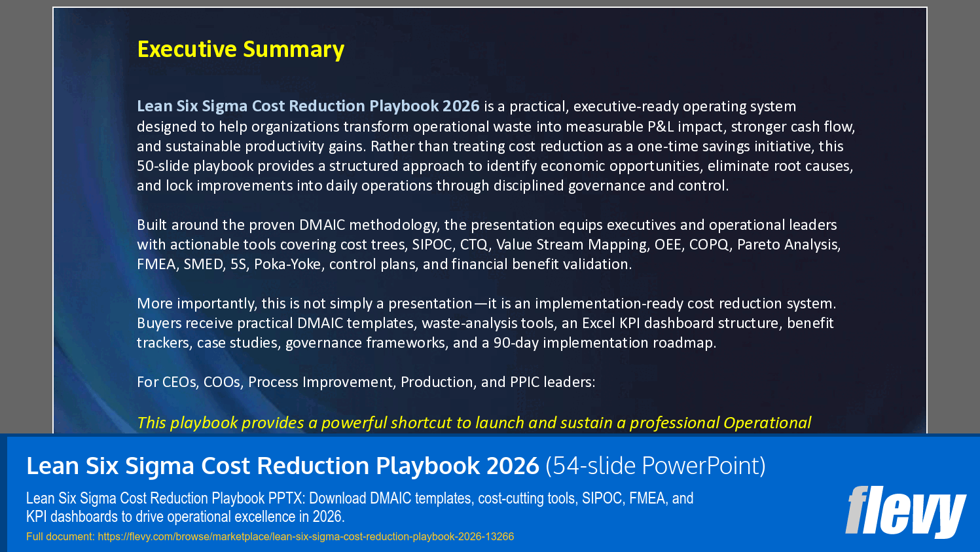Click the paragraph starting 'Built around the proven DMAIC'

point(488,244)
